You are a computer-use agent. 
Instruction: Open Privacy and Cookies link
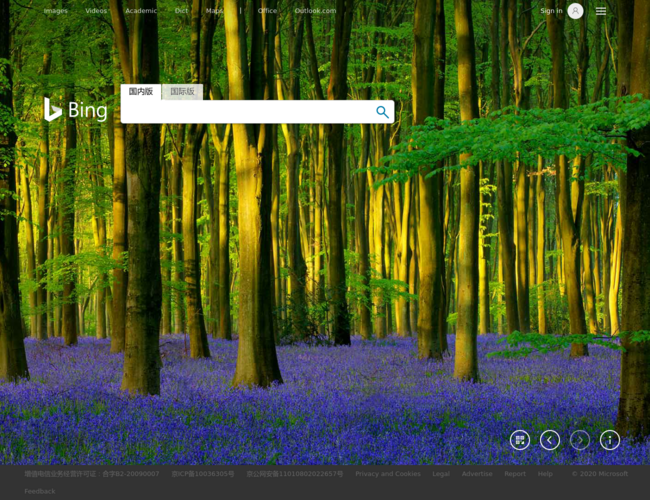click(x=388, y=474)
